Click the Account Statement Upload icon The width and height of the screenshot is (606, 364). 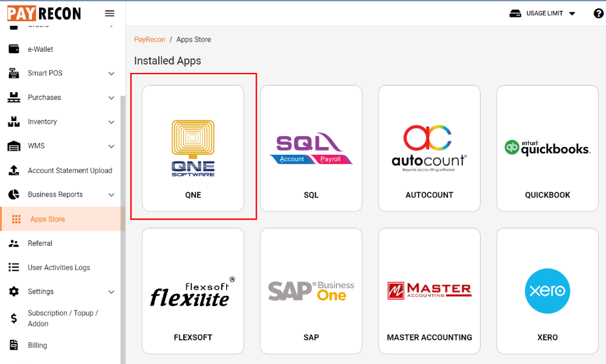click(14, 171)
